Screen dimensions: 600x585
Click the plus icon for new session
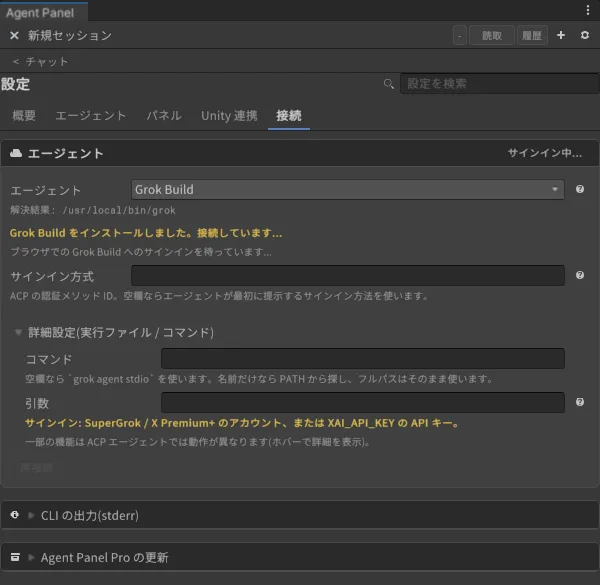[561, 35]
